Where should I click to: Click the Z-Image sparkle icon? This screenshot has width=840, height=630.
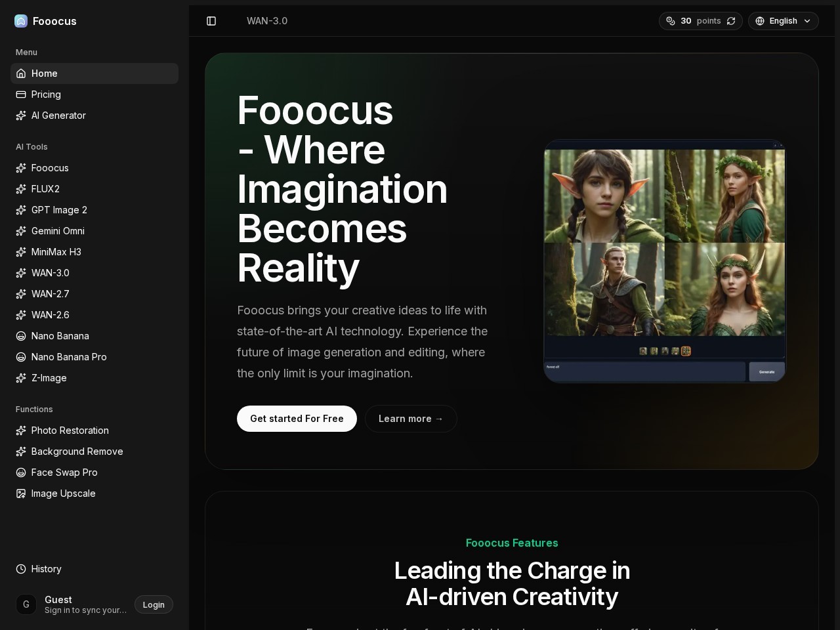coord(21,378)
